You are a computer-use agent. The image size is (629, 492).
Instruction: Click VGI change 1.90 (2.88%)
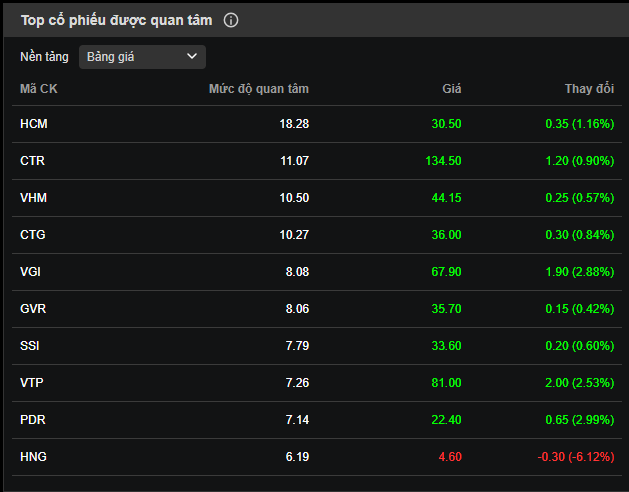[x=580, y=272]
